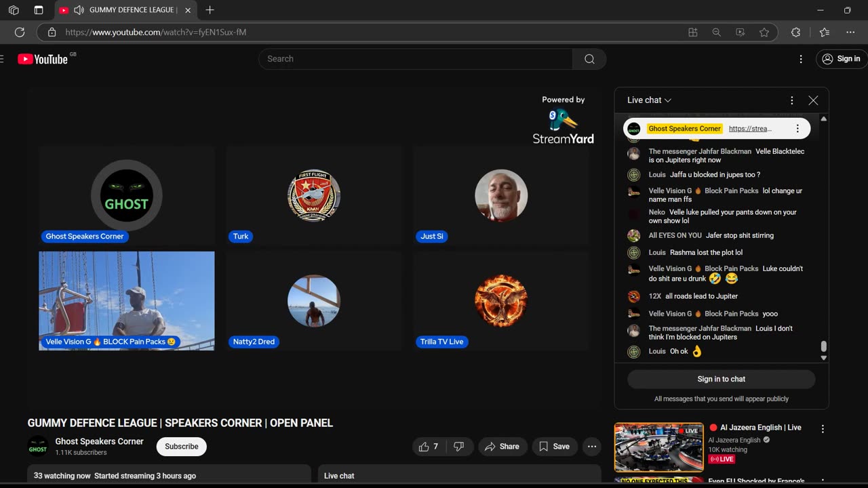
Task: Click the site information icon in address bar
Action: [x=52, y=32]
